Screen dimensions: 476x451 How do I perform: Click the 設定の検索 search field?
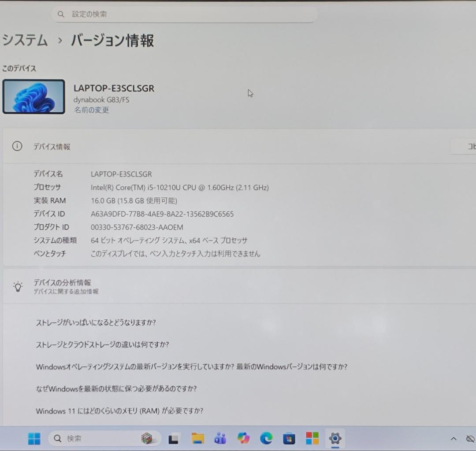pyautogui.click(x=184, y=14)
